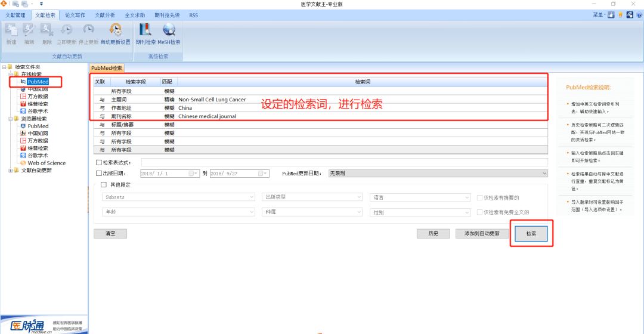
Task: Switch to 期刊抢先读 tab
Action: [x=167, y=15]
